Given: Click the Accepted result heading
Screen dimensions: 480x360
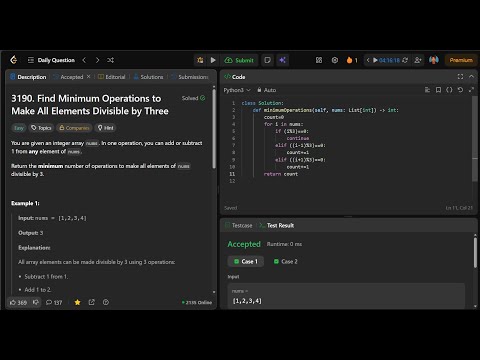Looking at the screenshot, I should click(244, 244).
